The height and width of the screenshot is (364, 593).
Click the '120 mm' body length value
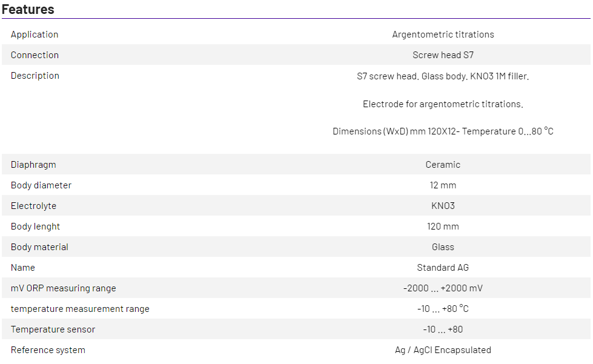pyautogui.click(x=443, y=227)
